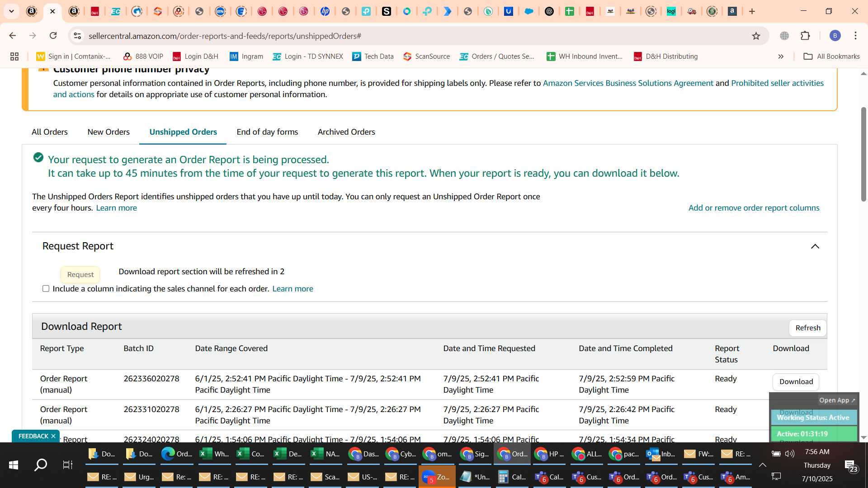Open the Chrome pac... taskbar window
The image size is (868, 488).
[623, 454]
